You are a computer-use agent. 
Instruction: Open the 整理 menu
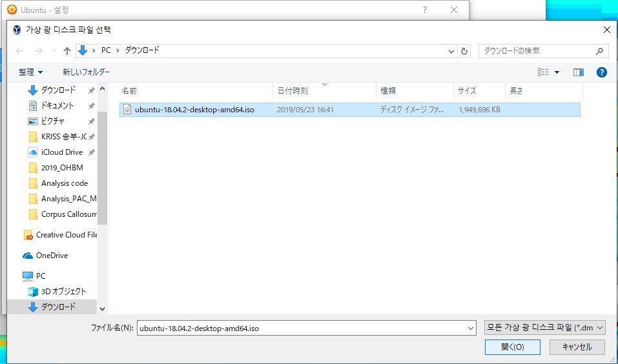tap(30, 72)
